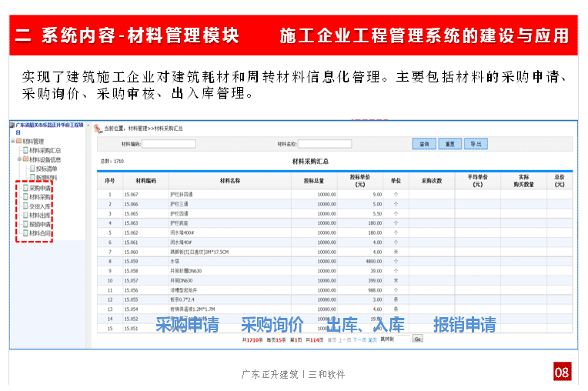Click the page icon beside 材料采购汇总
Screen dimensions: 588x391
pyautogui.click(x=25, y=150)
